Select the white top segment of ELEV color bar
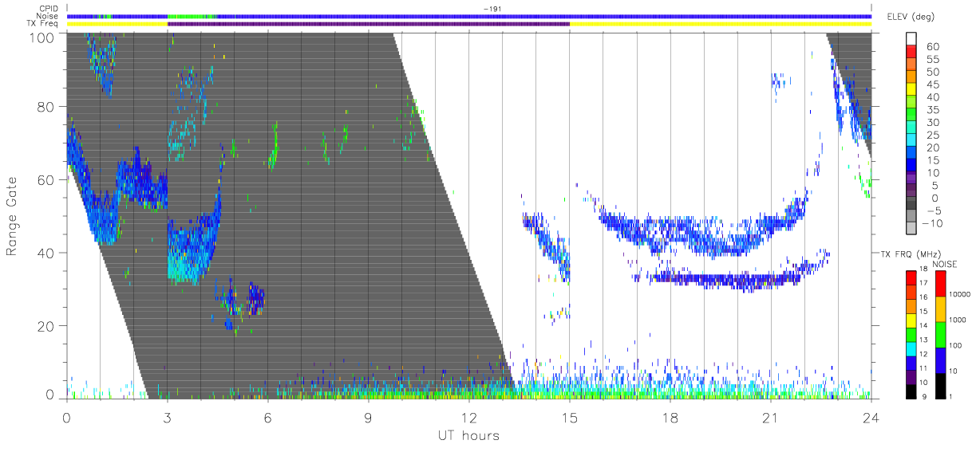Viewport: 980px width, 452px height. pyautogui.click(x=911, y=39)
